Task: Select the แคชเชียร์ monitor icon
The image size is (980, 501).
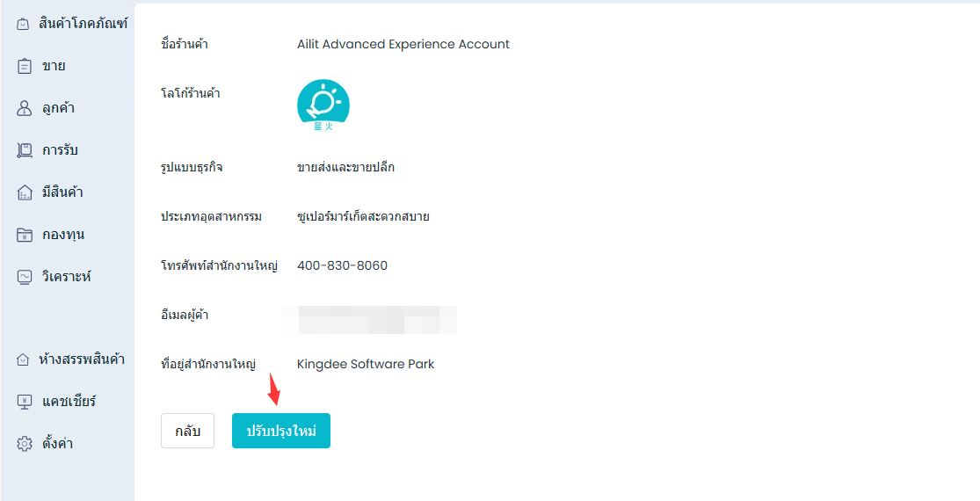Action: (x=25, y=402)
